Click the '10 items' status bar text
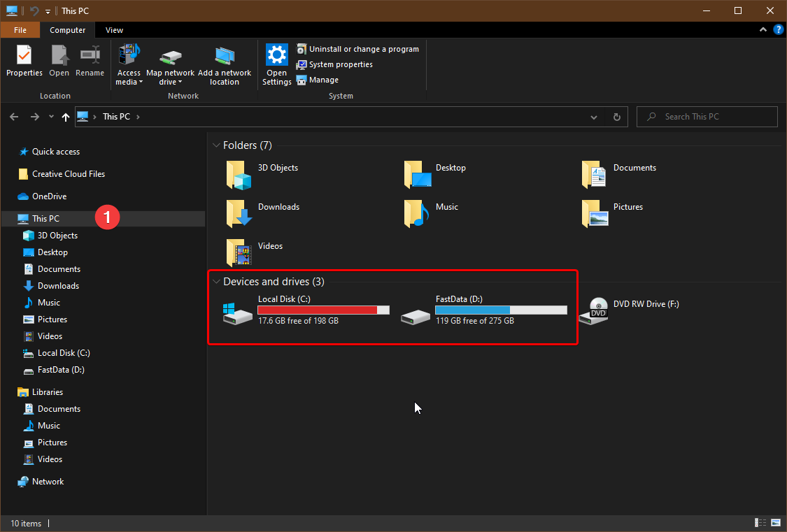The height and width of the screenshot is (532, 787). tap(26, 524)
